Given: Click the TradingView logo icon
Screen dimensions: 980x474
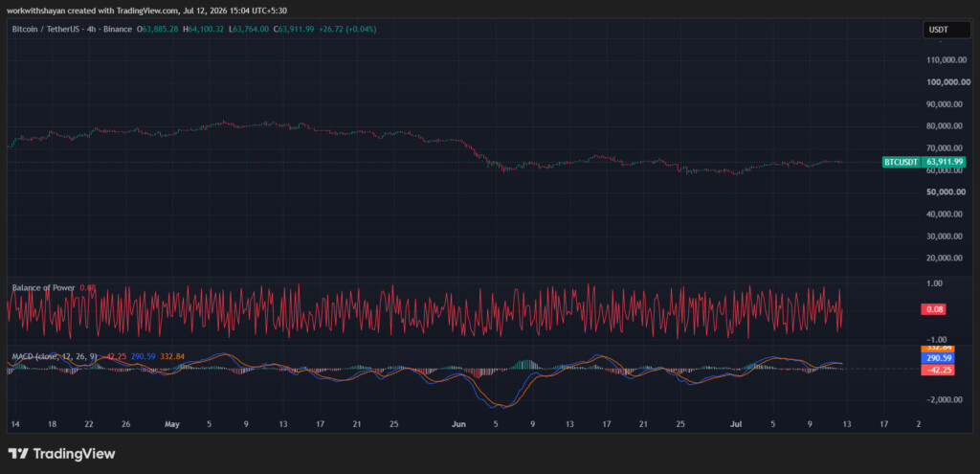Looking at the screenshot, I should [x=17, y=454].
